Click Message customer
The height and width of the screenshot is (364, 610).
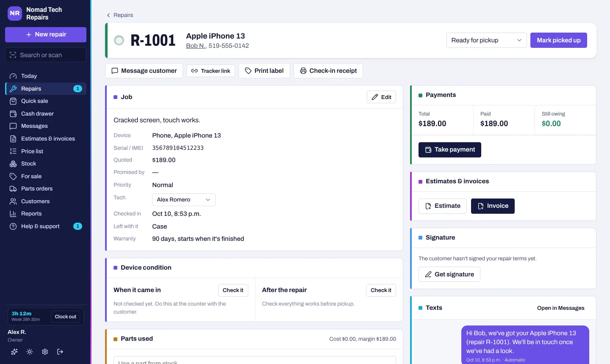(144, 71)
